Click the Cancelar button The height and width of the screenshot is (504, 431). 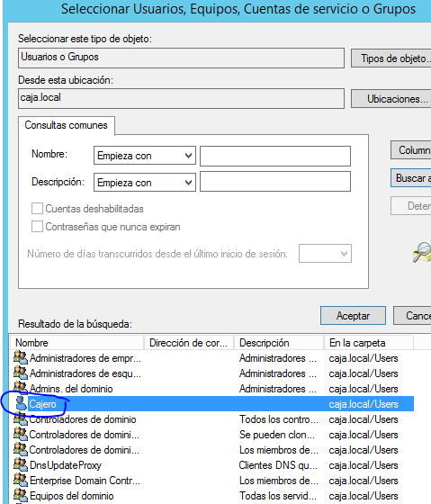coord(412,315)
